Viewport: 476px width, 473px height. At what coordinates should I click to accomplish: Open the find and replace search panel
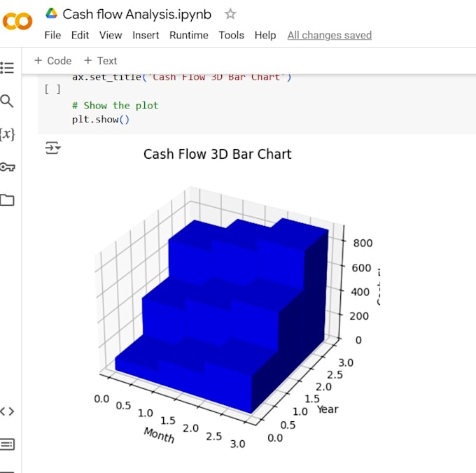(7, 101)
